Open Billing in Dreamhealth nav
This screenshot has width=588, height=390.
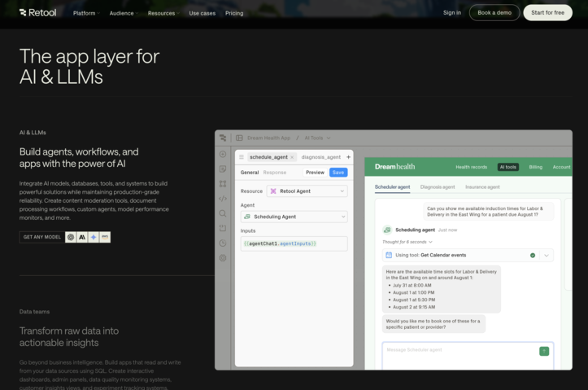click(x=535, y=168)
